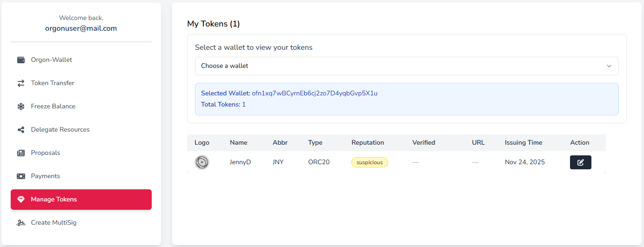Open the Token Transfer menu item
The height and width of the screenshot is (247, 644).
point(53,83)
